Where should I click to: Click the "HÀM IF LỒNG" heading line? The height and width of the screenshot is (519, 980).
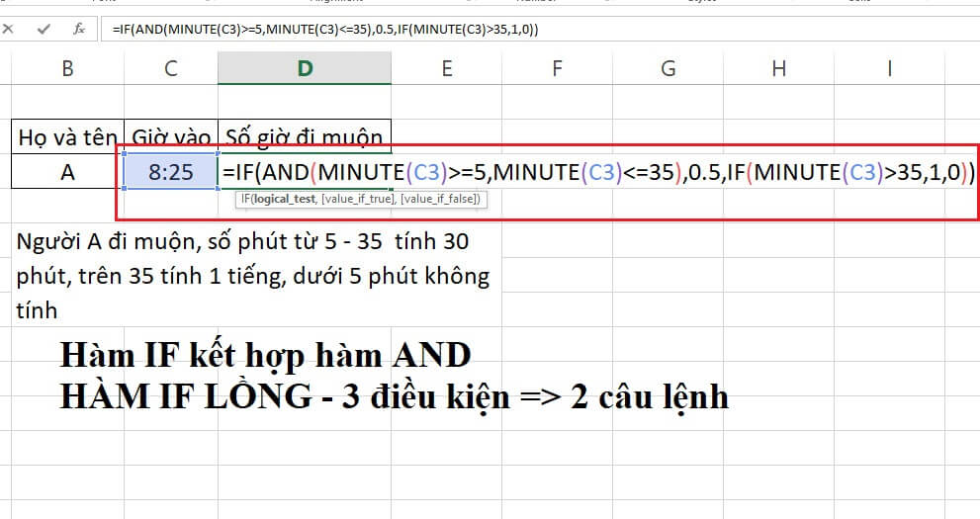395,396
